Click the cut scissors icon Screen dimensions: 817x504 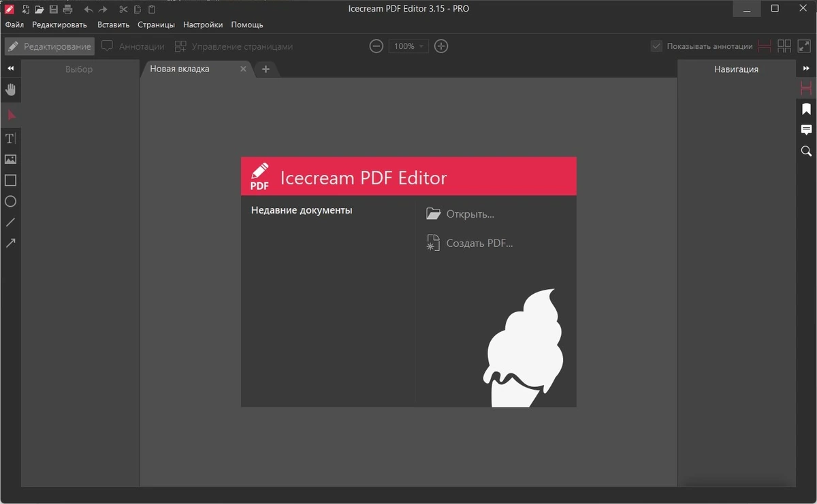(123, 10)
